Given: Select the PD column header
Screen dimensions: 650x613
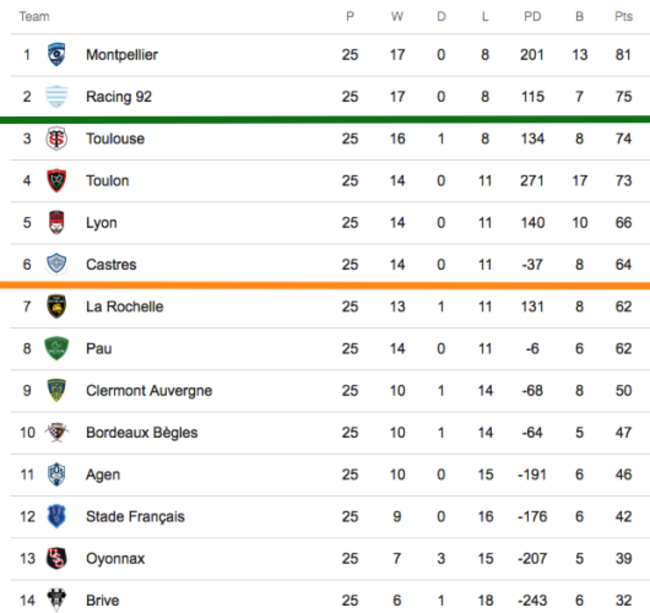Looking at the screenshot, I should [532, 17].
